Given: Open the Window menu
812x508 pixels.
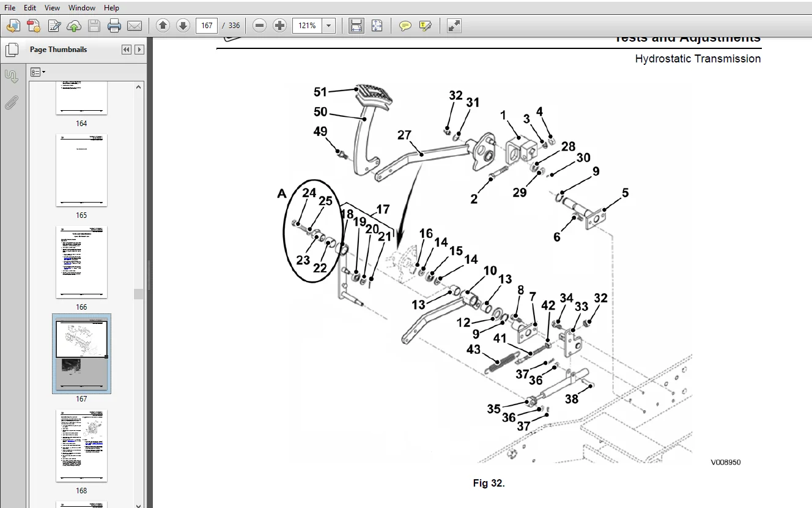Looking at the screenshot, I should pos(81,8).
